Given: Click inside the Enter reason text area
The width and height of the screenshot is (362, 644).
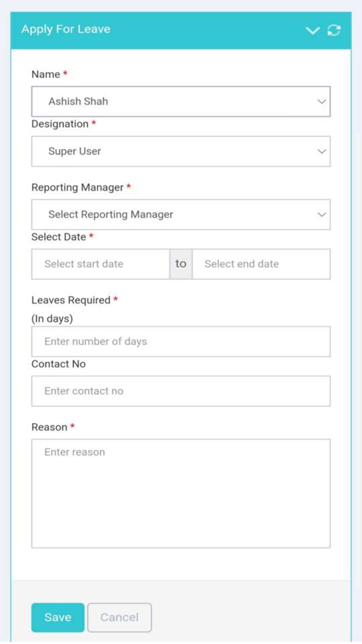Looking at the screenshot, I should pos(181,494).
